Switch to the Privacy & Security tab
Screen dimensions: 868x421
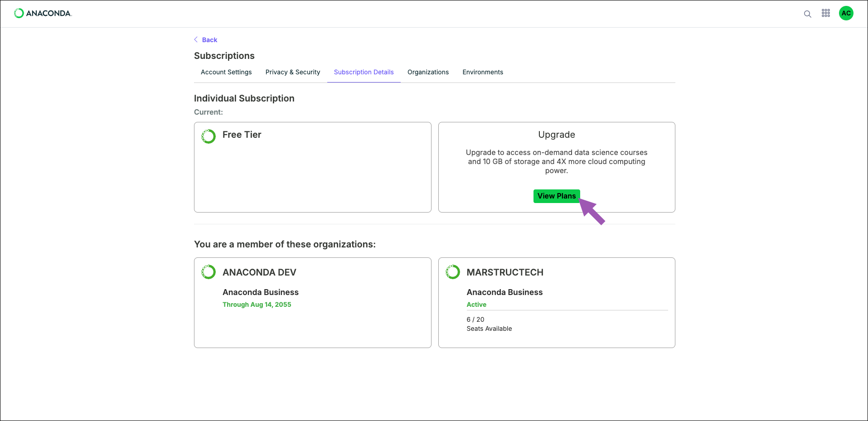(293, 72)
